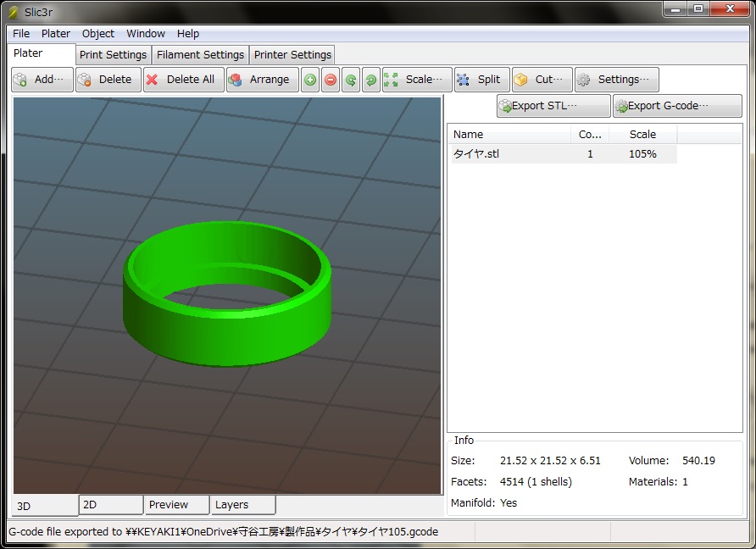
Task: Open the Object menu
Action: tap(97, 34)
